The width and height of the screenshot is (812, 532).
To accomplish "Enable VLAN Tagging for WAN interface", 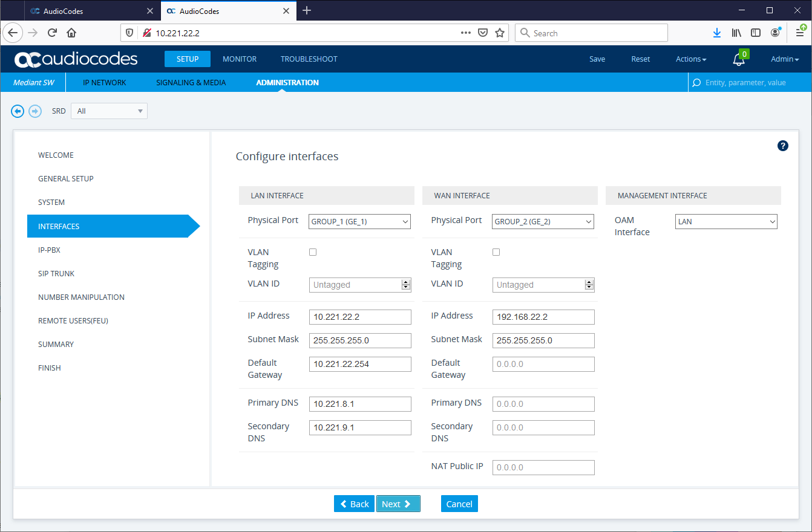I will coord(496,252).
